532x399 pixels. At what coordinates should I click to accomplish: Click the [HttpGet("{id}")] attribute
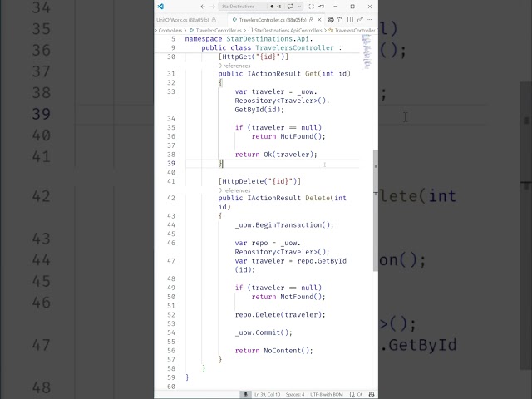(x=253, y=57)
